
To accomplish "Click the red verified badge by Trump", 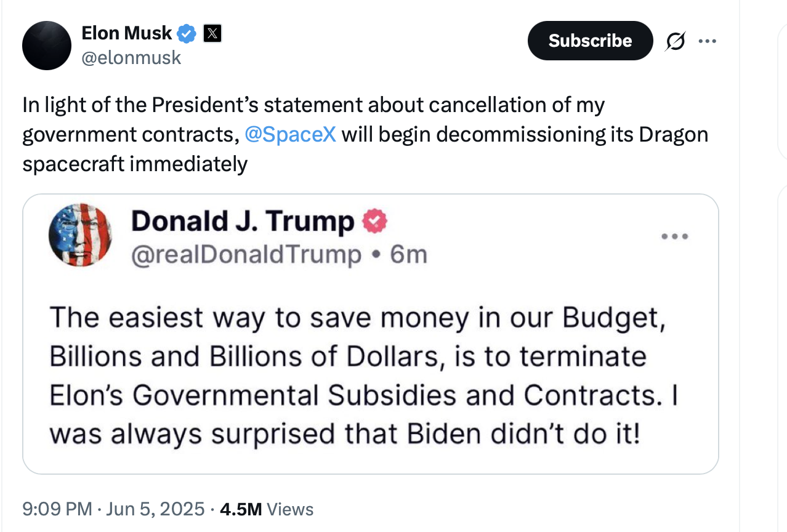I will tap(374, 221).
